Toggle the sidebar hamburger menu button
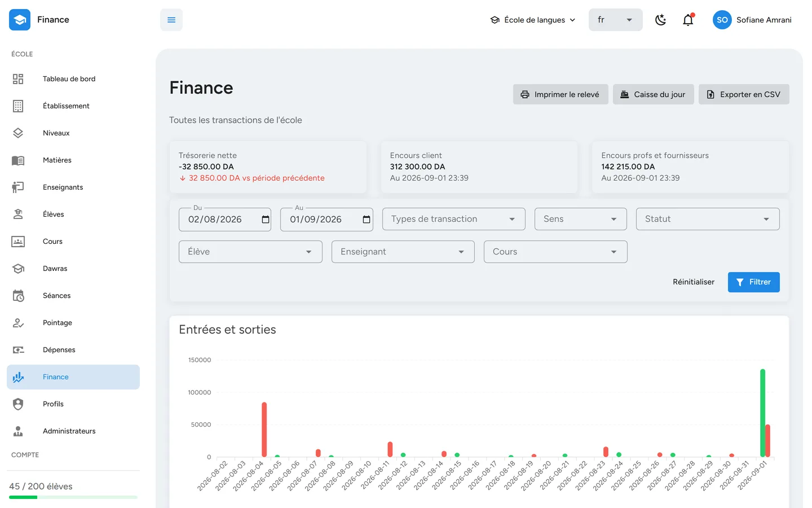 click(171, 20)
